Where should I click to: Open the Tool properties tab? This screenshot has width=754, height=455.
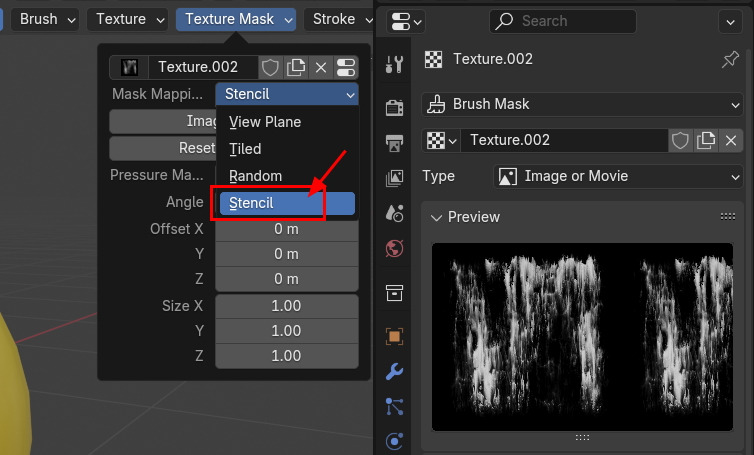coord(394,64)
